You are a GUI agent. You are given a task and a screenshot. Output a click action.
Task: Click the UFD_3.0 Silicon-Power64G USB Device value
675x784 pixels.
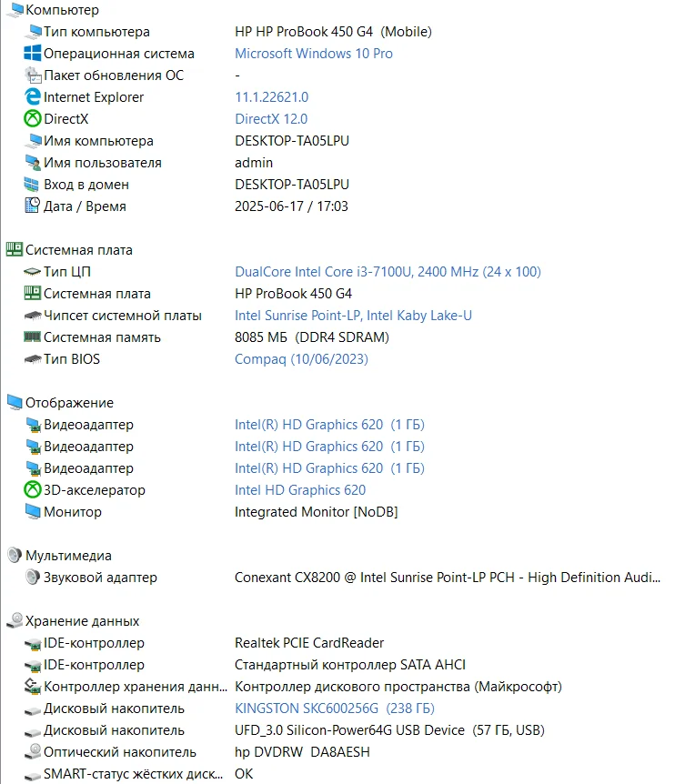[389, 730]
